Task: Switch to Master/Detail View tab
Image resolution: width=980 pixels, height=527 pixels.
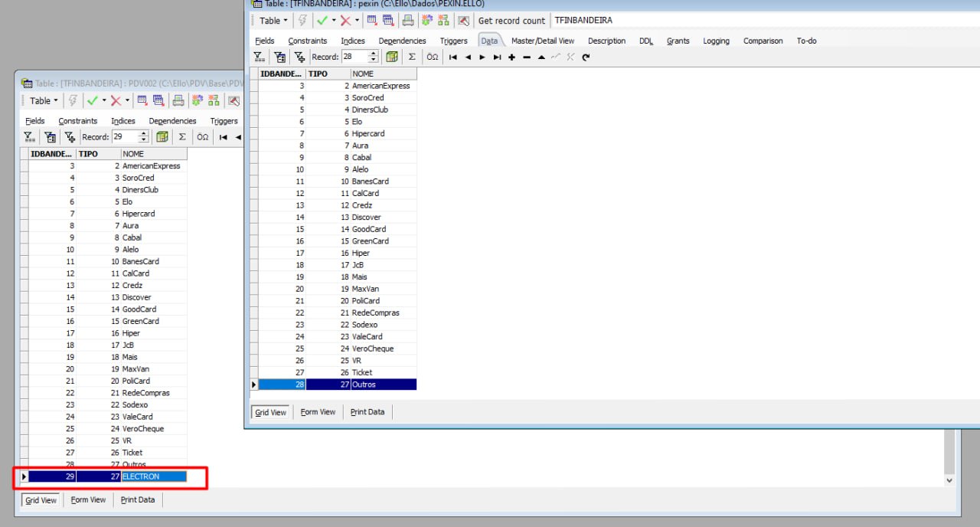Action: pos(543,41)
